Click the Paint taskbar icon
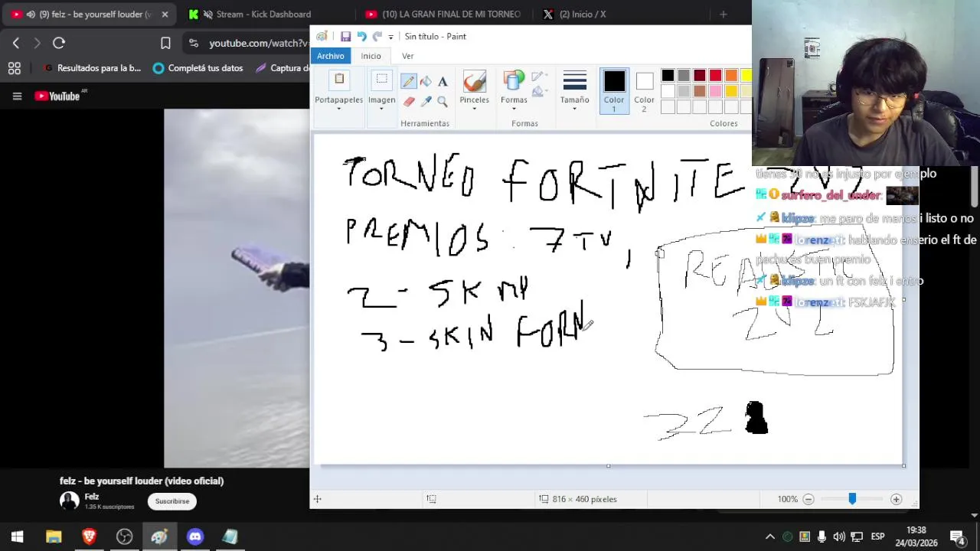980x551 pixels. pyautogui.click(x=159, y=536)
